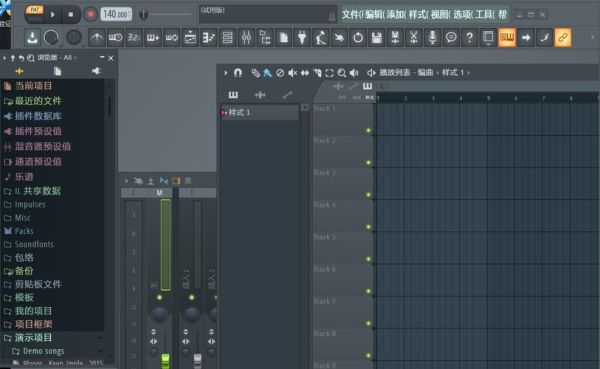The width and height of the screenshot is (600, 369).
Task: Toggle the playlist magnet snap icon
Action: [238, 73]
